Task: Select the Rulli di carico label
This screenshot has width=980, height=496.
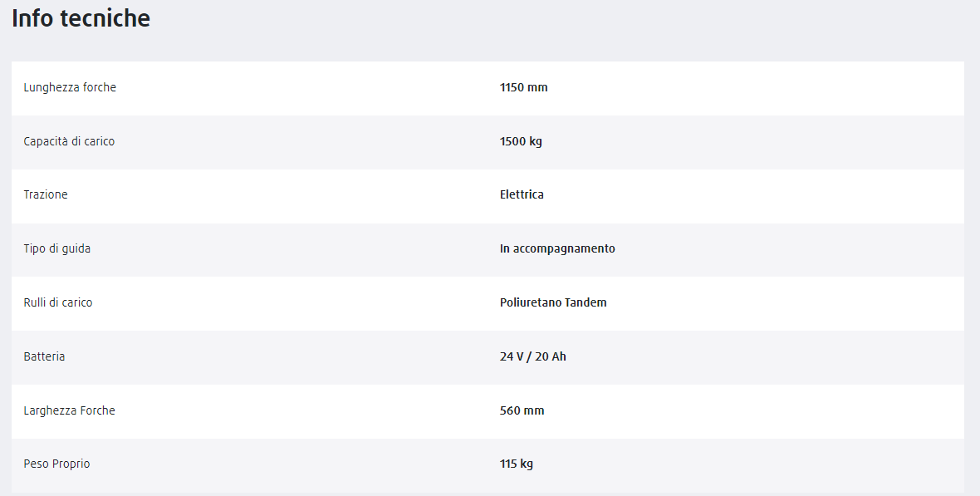Action: pos(58,302)
